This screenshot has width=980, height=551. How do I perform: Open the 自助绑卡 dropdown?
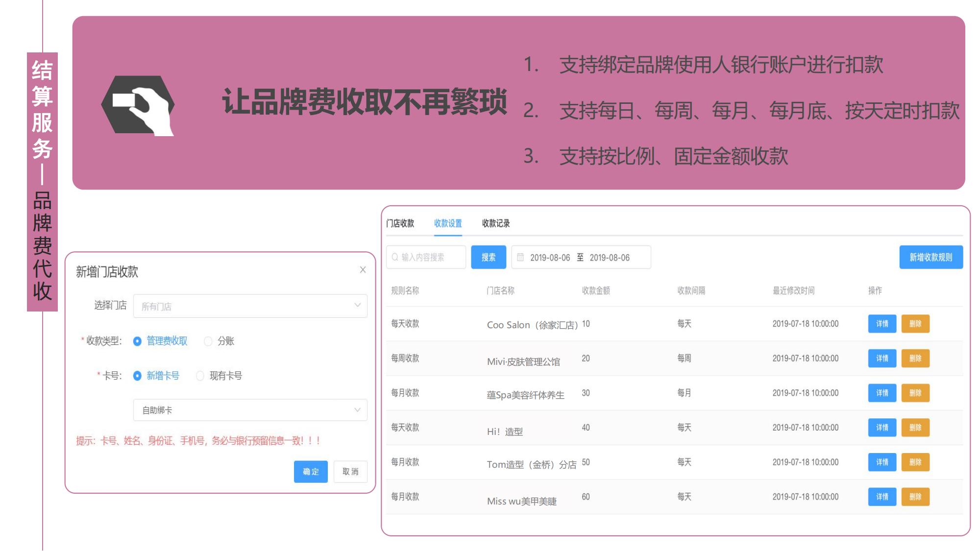tap(250, 410)
